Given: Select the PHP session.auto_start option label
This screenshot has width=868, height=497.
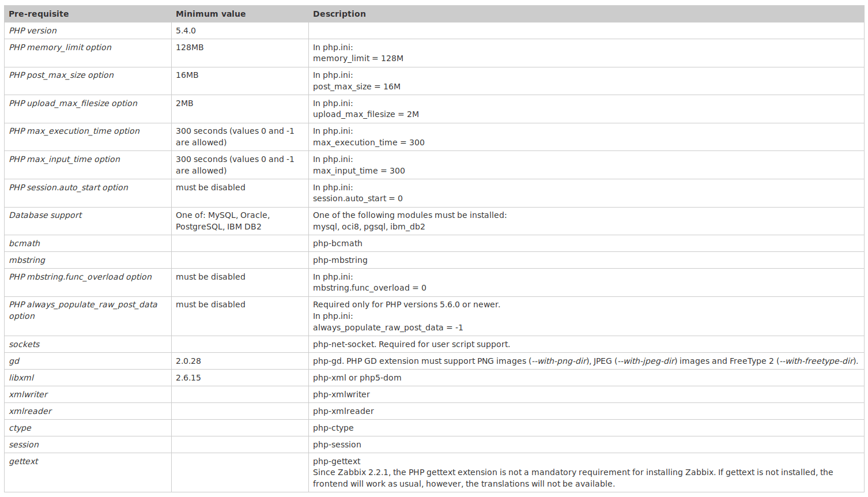Looking at the screenshot, I should point(69,187).
